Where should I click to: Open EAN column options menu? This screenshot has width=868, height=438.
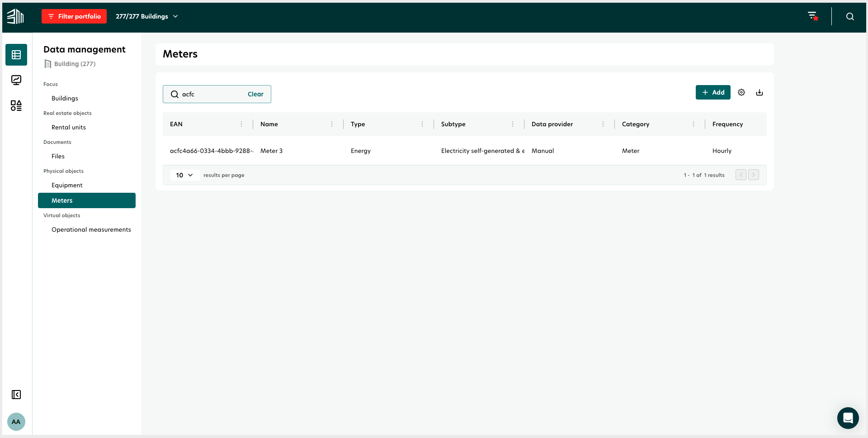241,124
